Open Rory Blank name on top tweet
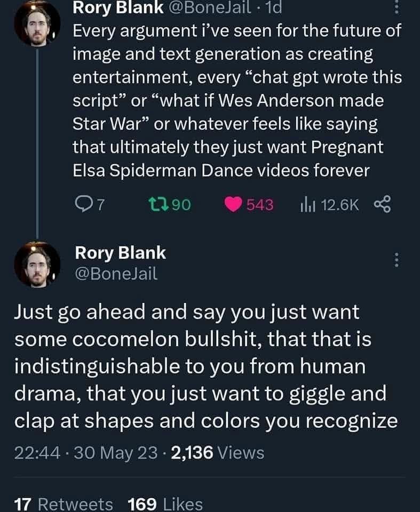 click(x=112, y=7)
